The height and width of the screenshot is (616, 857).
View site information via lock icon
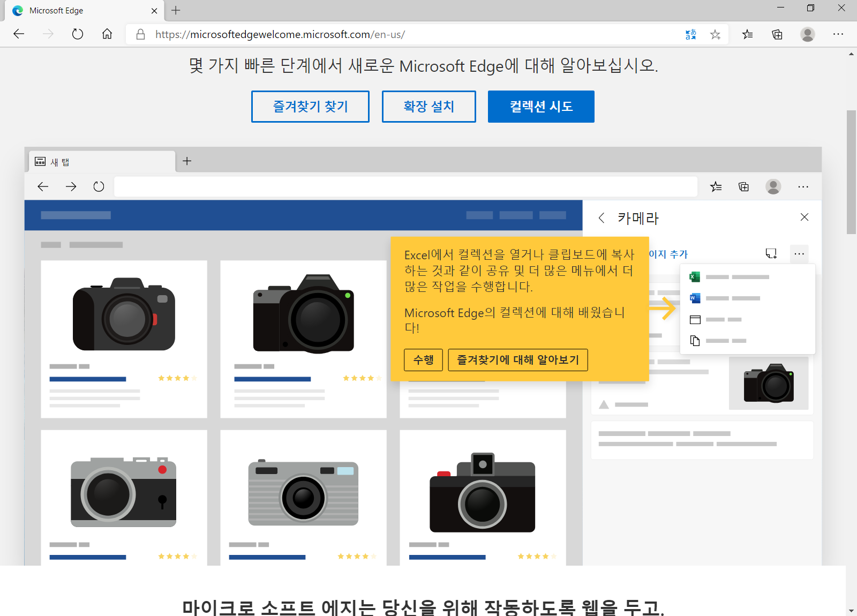pyautogui.click(x=140, y=34)
